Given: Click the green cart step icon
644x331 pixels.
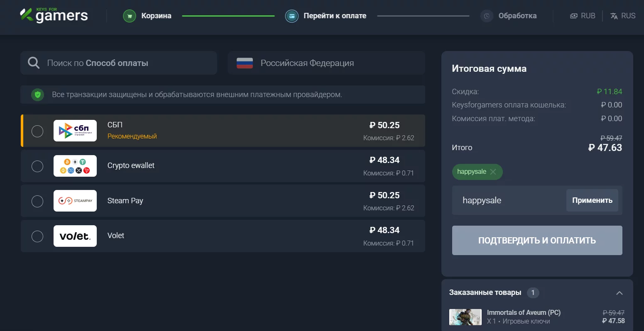Looking at the screenshot, I should [x=130, y=16].
